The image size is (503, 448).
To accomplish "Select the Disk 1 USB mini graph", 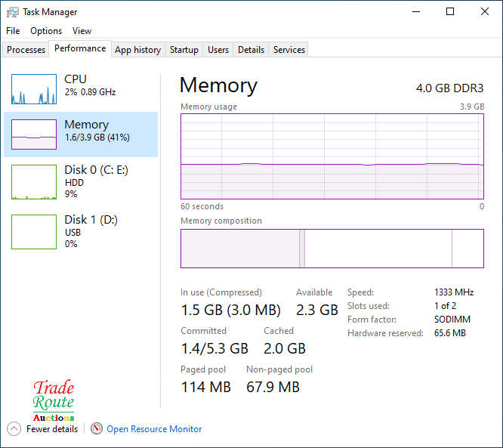I will coord(34,232).
